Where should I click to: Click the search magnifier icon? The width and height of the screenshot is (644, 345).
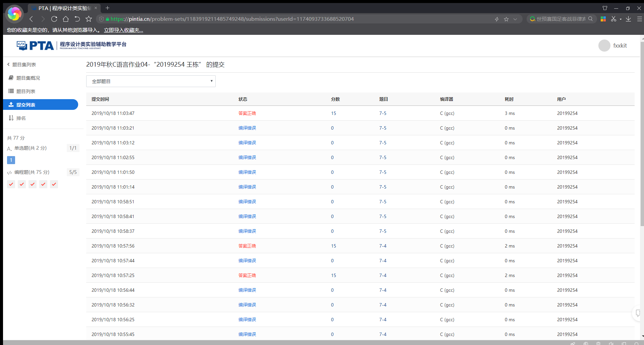(x=590, y=19)
